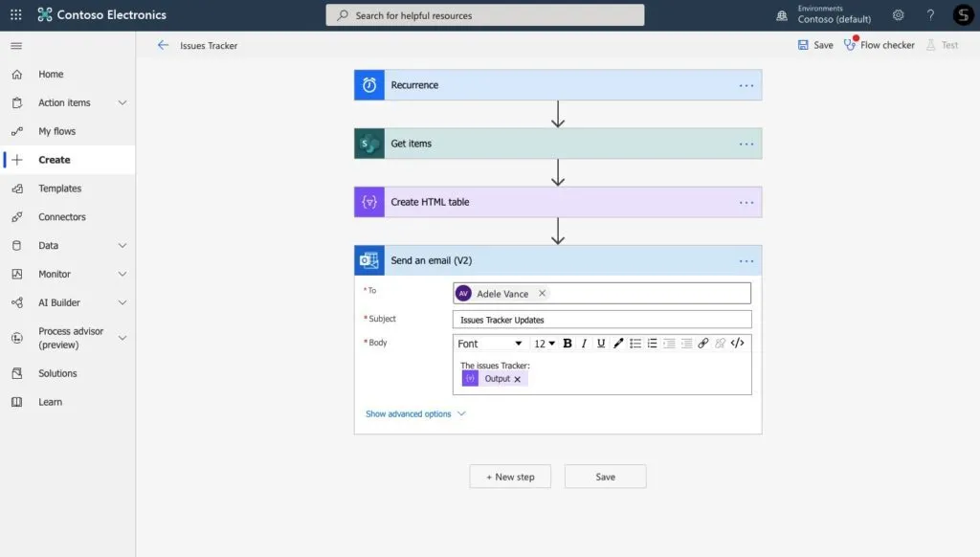Toggle Italic formatting
Screen dimensions: 980x557
[584, 344]
